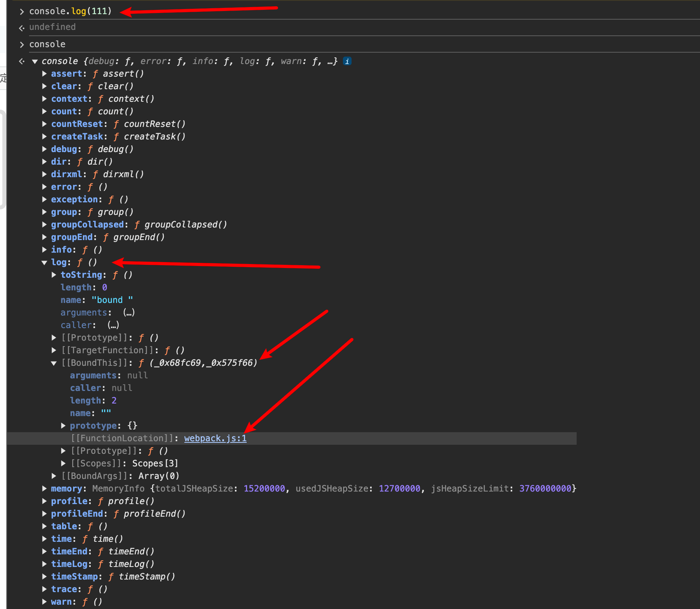Expand the memory MemoryInfo entry

point(44,488)
